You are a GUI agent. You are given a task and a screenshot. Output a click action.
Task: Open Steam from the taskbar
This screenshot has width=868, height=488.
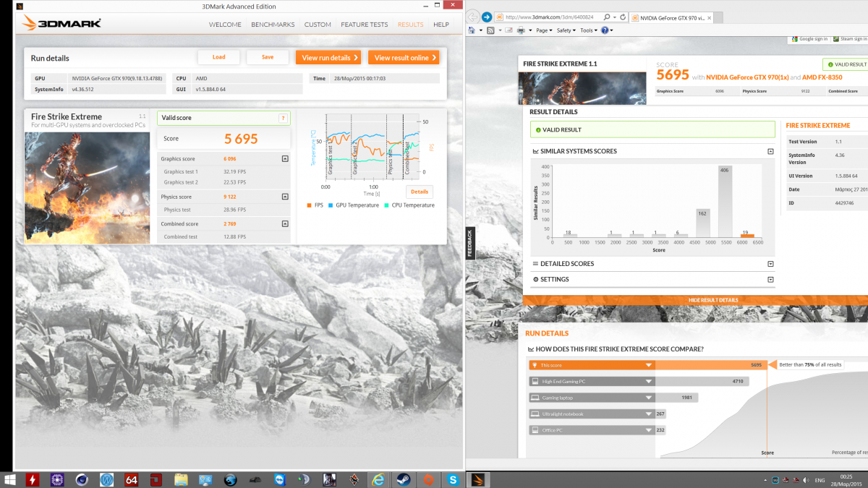403,479
